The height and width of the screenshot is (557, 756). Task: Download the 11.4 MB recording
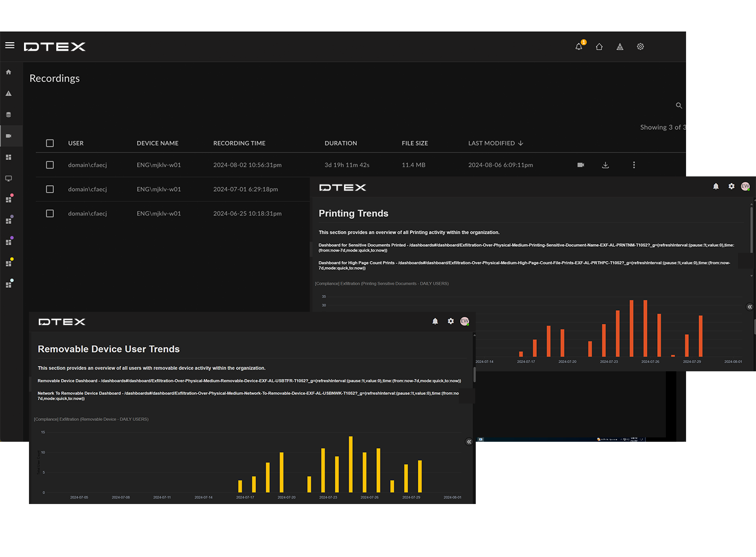605,165
